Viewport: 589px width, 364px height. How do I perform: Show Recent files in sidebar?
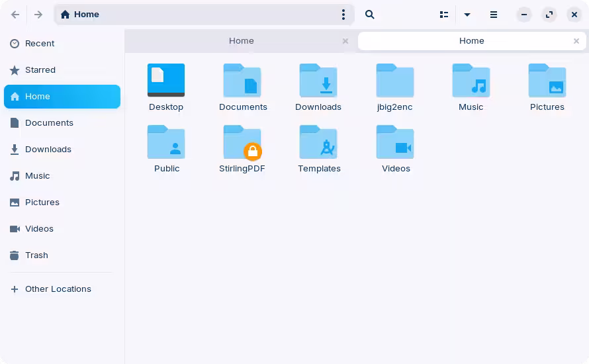coord(40,44)
